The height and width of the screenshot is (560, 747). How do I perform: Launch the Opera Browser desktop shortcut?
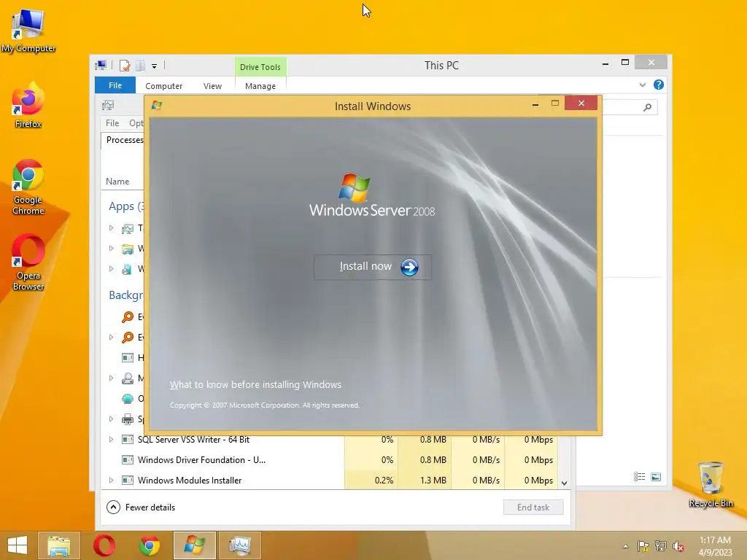point(28,262)
